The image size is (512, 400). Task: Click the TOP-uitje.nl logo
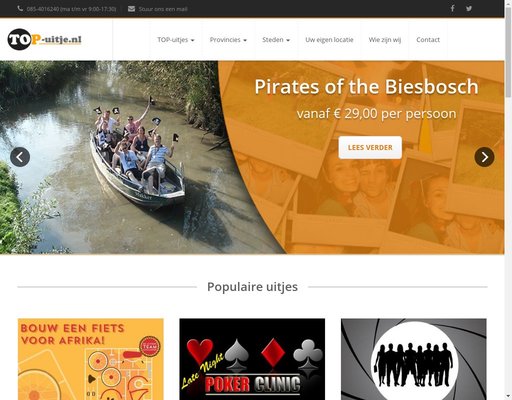(44, 39)
